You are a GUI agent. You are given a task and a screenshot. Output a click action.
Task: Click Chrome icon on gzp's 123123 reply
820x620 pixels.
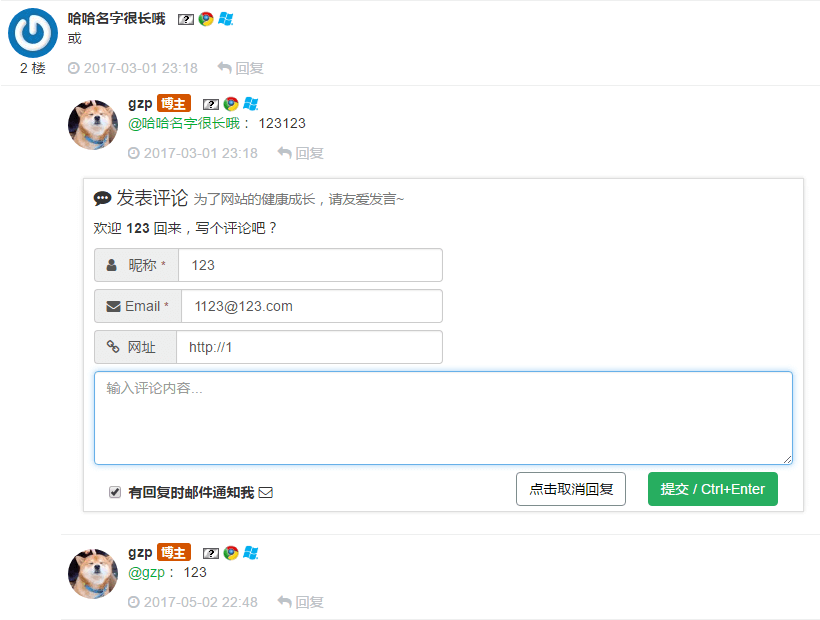click(x=231, y=104)
